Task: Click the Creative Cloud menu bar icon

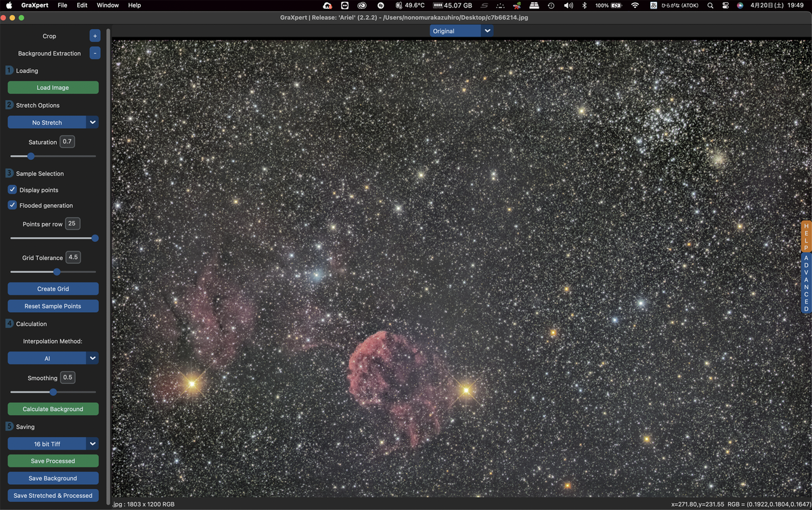Action: tap(362, 5)
